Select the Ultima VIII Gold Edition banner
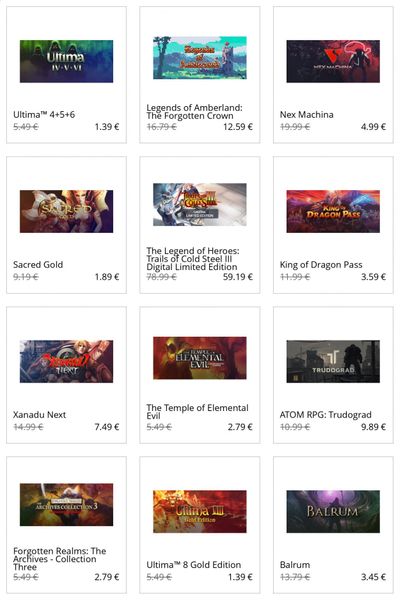Screen dimensions: 400x600 point(200,511)
